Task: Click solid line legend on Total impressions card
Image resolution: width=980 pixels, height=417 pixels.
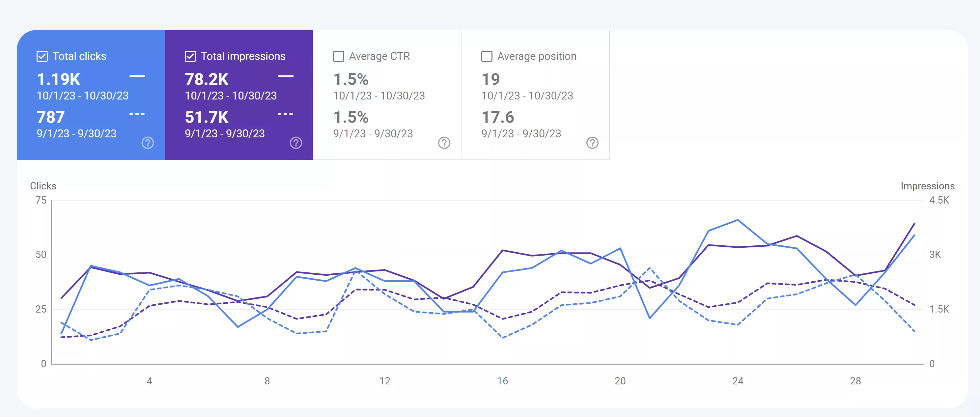Action: (285, 76)
